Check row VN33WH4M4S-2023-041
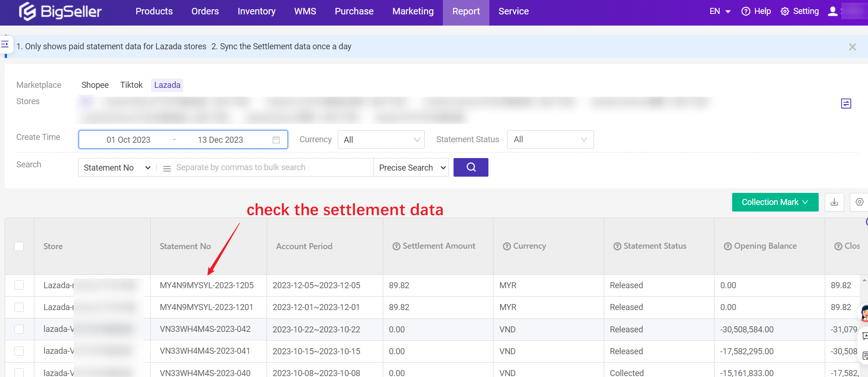This screenshot has height=377, width=868. (x=19, y=351)
